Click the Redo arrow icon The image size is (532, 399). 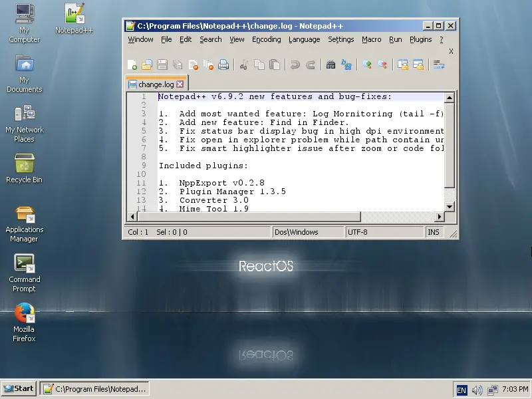(x=311, y=65)
